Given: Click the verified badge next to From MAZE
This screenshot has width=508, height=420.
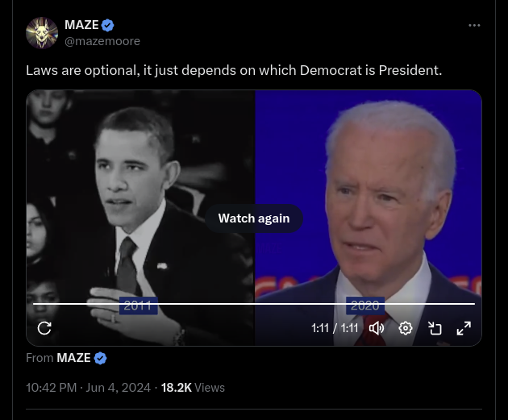Looking at the screenshot, I should pyautogui.click(x=100, y=358).
